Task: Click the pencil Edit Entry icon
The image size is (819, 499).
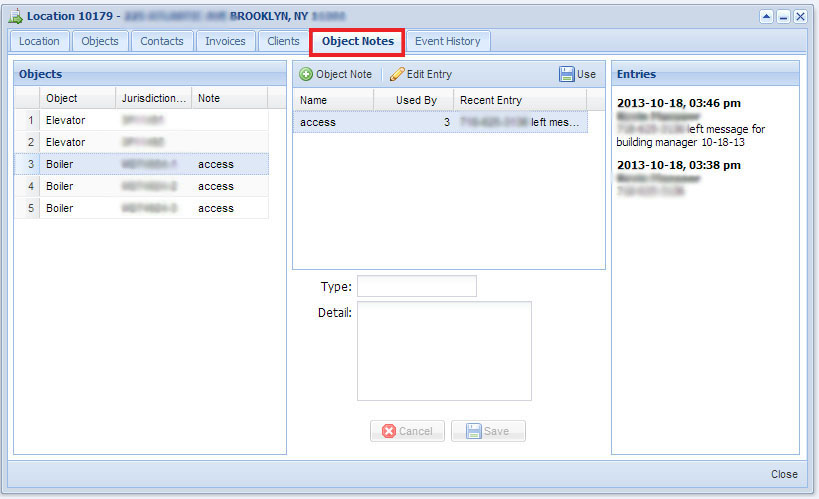Action: 397,74
